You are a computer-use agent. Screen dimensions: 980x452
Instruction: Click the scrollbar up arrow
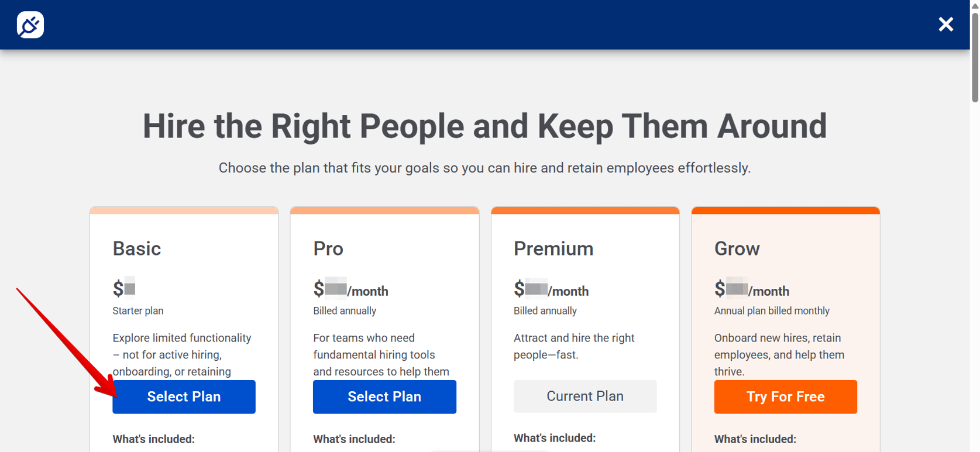(x=975, y=5)
